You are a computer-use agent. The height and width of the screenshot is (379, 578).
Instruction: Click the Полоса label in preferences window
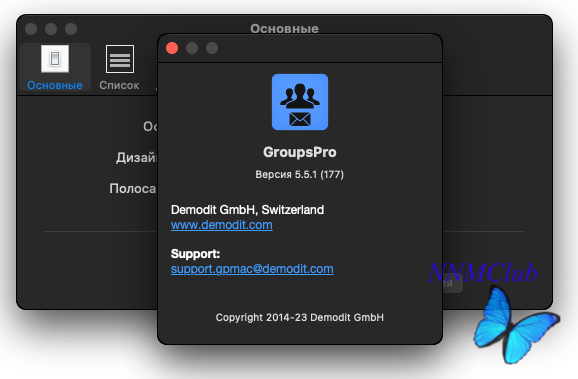[x=133, y=189]
